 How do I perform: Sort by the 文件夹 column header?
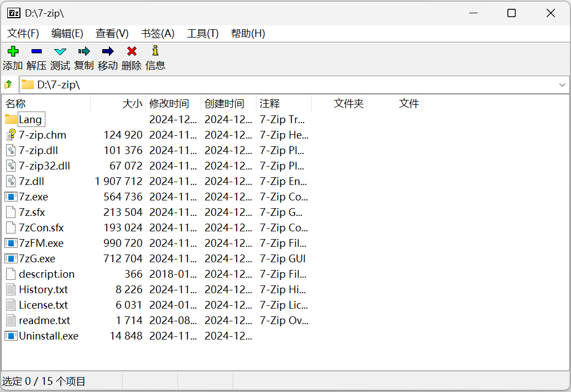click(339, 104)
